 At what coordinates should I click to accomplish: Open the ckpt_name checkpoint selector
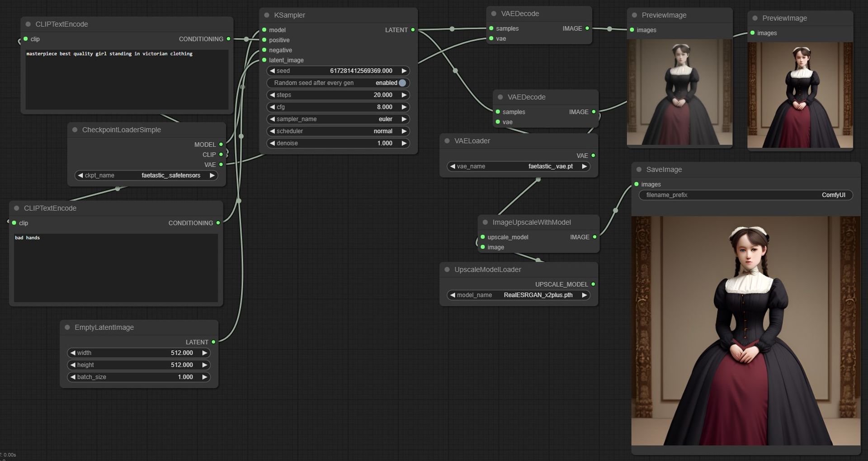tap(146, 176)
